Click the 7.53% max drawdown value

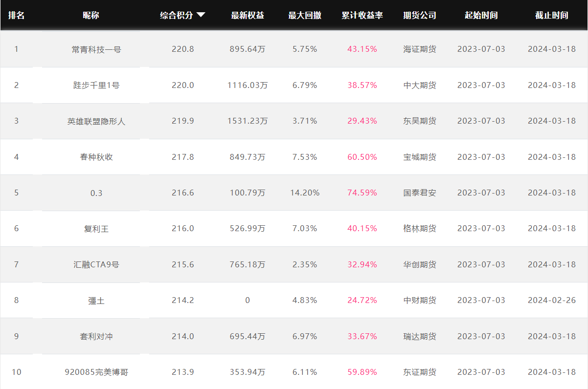point(305,157)
